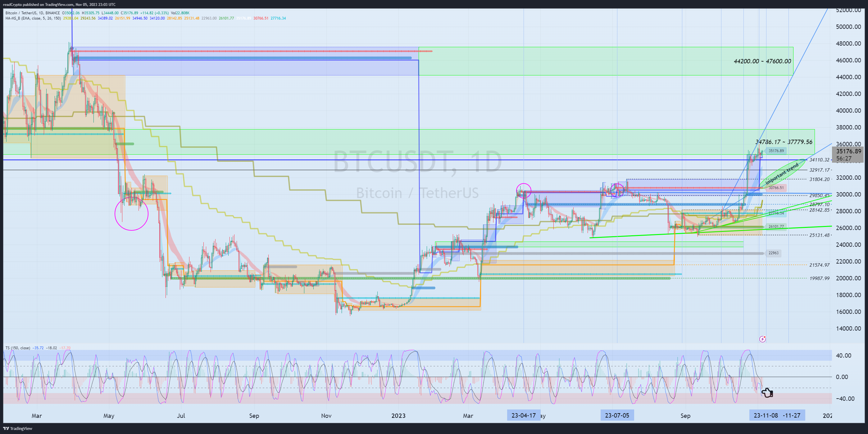Click the TradingView logo in the footer
868x434 pixels.
[x=17, y=429]
